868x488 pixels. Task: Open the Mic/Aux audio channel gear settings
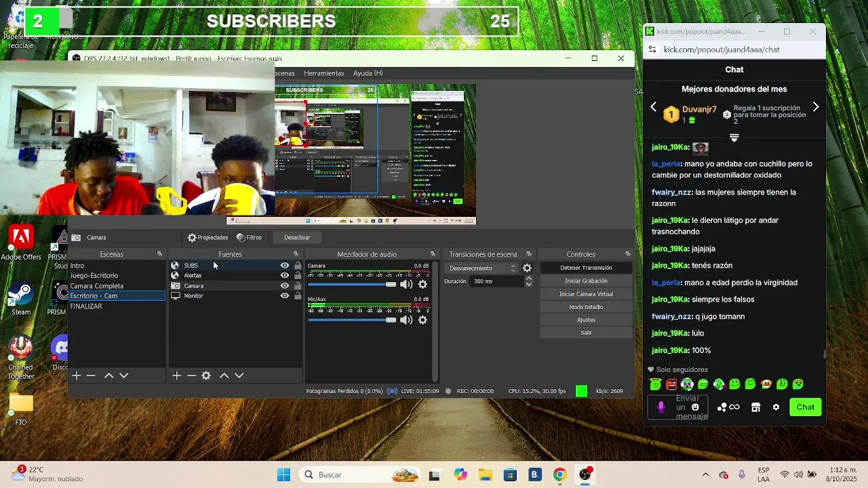(x=422, y=320)
